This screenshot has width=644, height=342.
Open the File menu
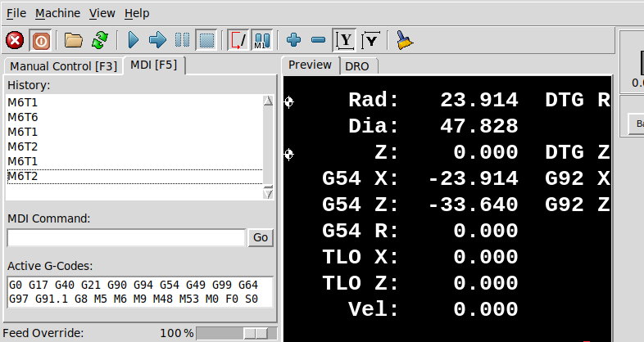click(x=16, y=14)
